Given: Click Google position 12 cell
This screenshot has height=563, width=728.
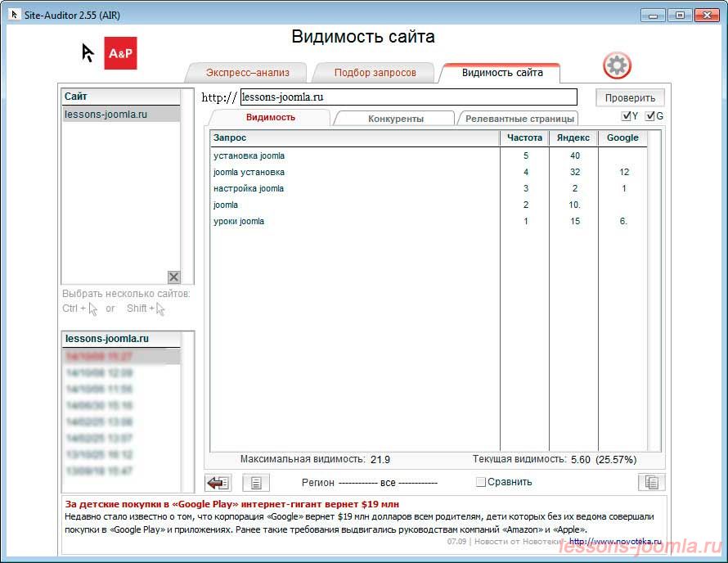Looking at the screenshot, I should [624, 173].
